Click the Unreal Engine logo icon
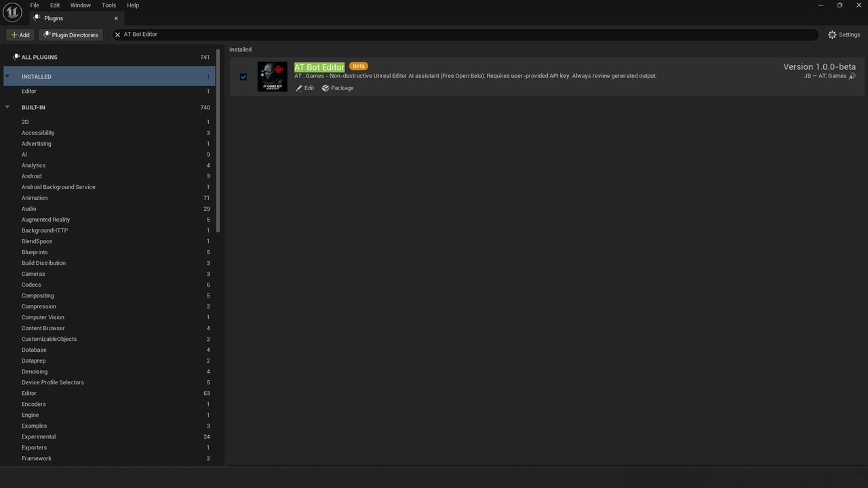The height and width of the screenshot is (488, 868). (12, 13)
